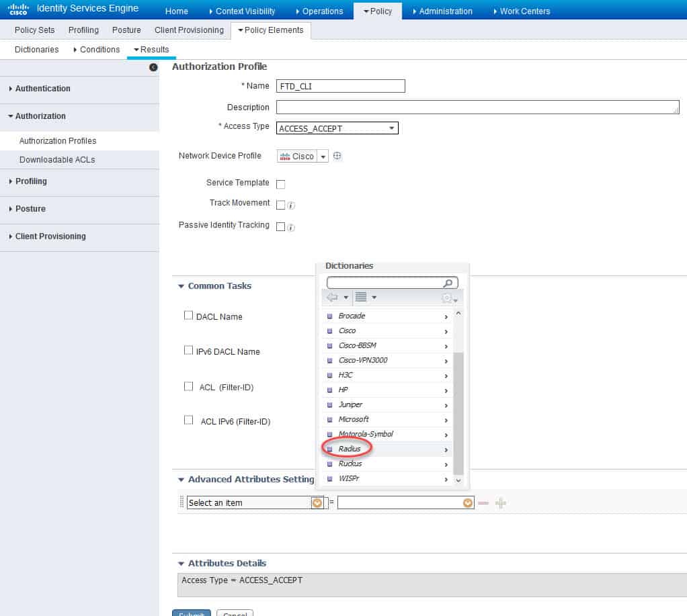
Task: Add attribute row with plus icon
Action: 500,503
